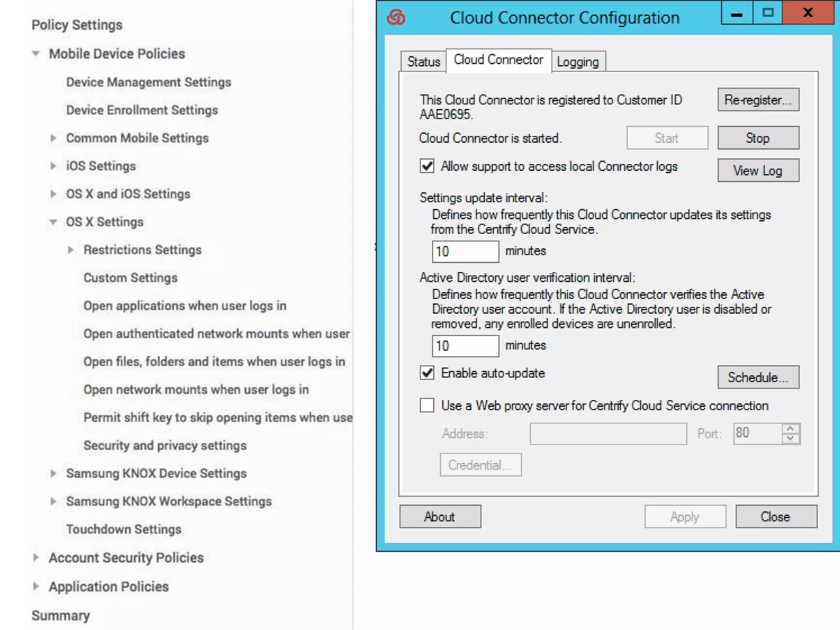
Task: Uncheck Enable auto-update checkbox
Action: click(x=427, y=373)
